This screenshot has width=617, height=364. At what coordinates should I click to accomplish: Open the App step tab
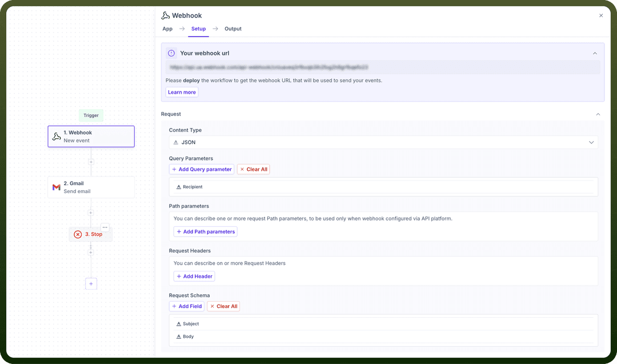coord(167,29)
